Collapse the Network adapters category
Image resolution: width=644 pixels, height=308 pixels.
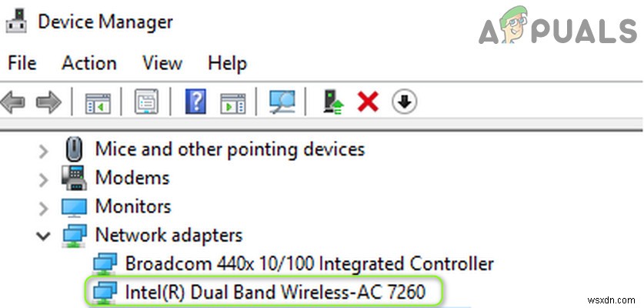pyautogui.click(x=43, y=236)
